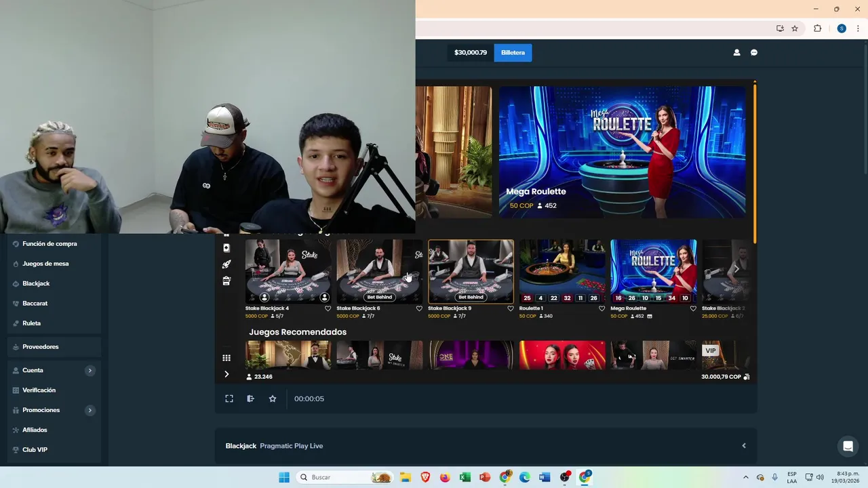Select the slot machine icon in lobby sidebar

point(226,281)
